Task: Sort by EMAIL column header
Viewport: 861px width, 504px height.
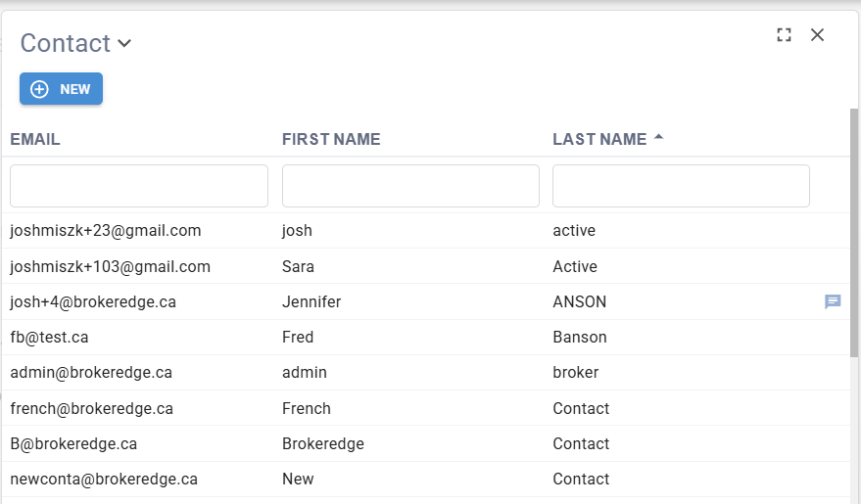Action: pyautogui.click(x=35, y=139)
